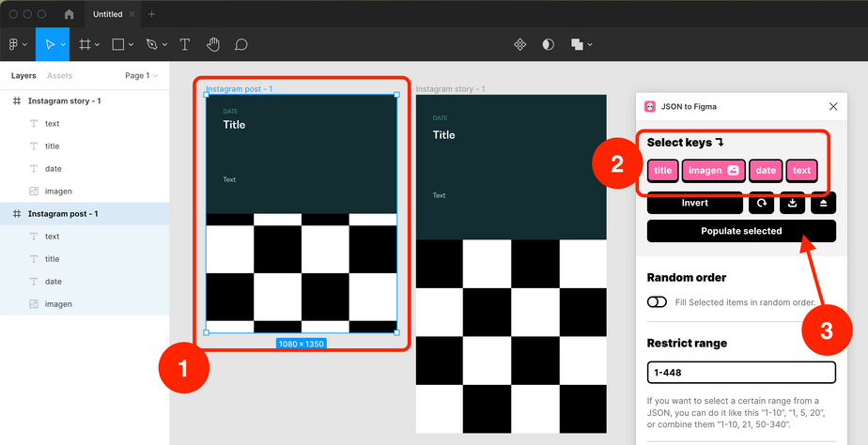Click the Components resources icon

[519, 44]
